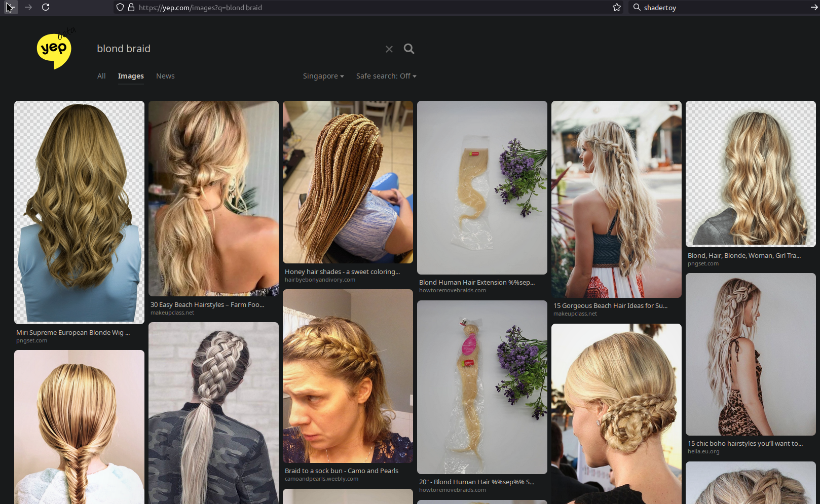Bookmark this page with star icon
Image resolution: width=820 pixels, height=504 pixels.
pos(617,7)
